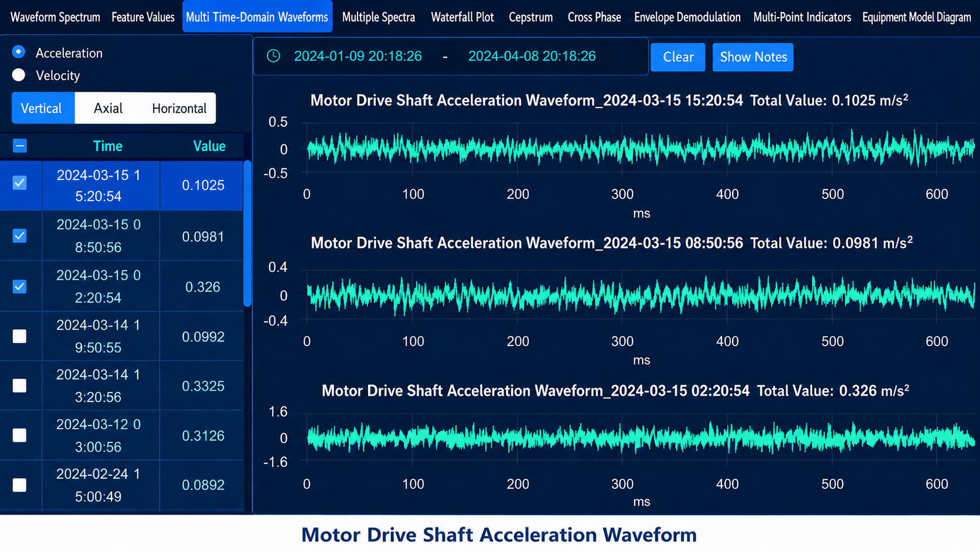Click the Time column header

tap(108, 146)
